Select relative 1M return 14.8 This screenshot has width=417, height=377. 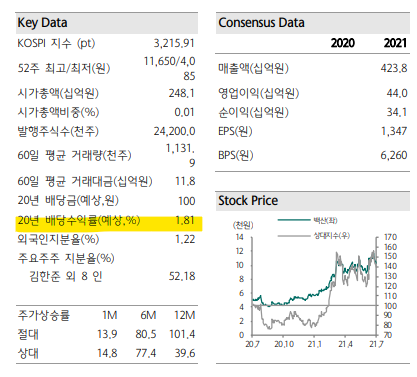click(107, 353)
